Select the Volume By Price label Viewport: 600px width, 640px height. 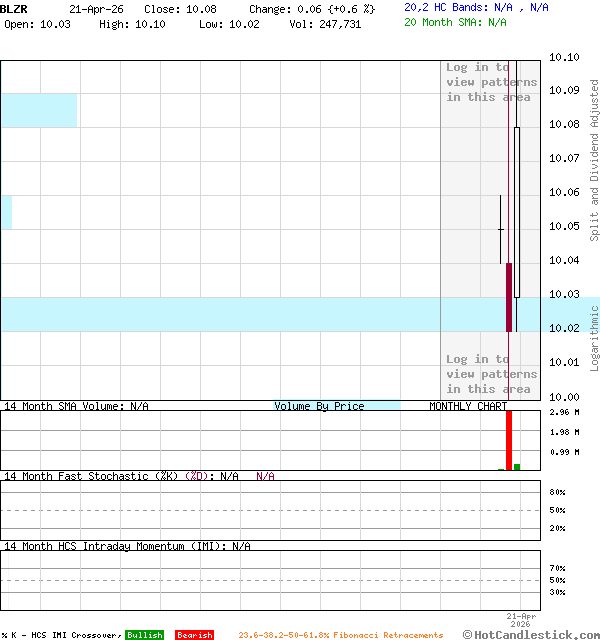[x=319, y=406]
